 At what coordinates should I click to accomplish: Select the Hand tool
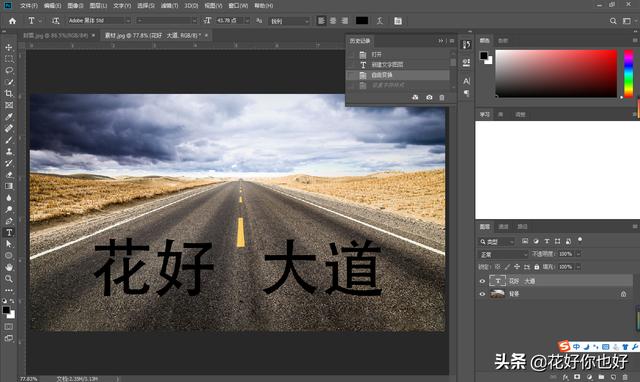9,267
